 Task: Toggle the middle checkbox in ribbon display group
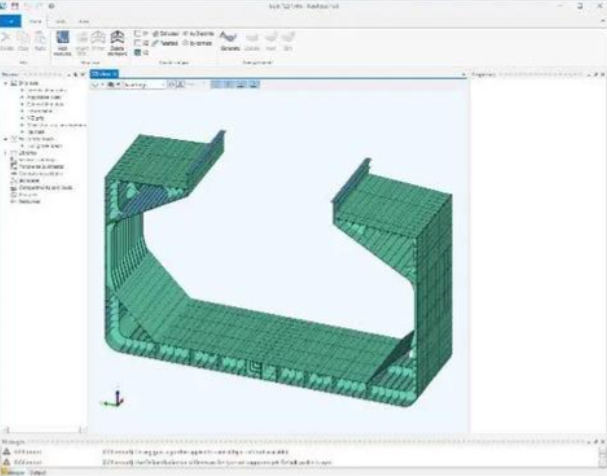point(137,42)
